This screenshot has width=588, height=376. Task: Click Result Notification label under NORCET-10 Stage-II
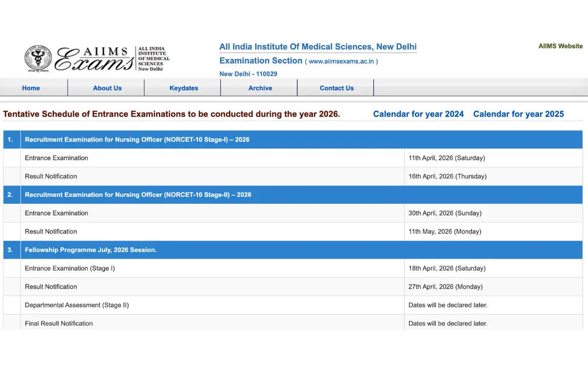51,232
